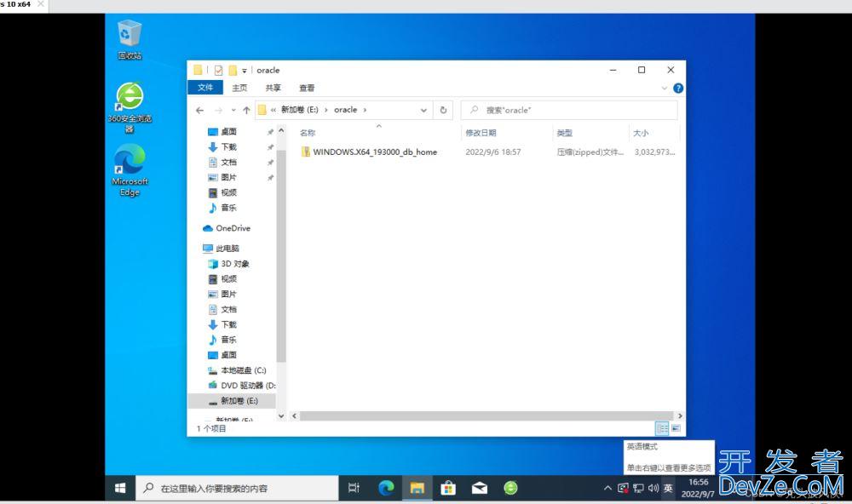
Task: Click the file size 3,032,973 cell
Action: pos(654,152)
